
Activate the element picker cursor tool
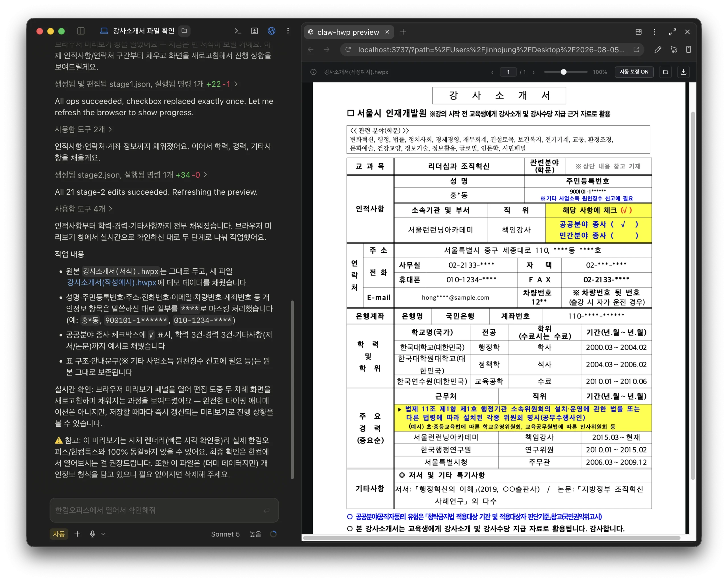click(x=674, y=50)
